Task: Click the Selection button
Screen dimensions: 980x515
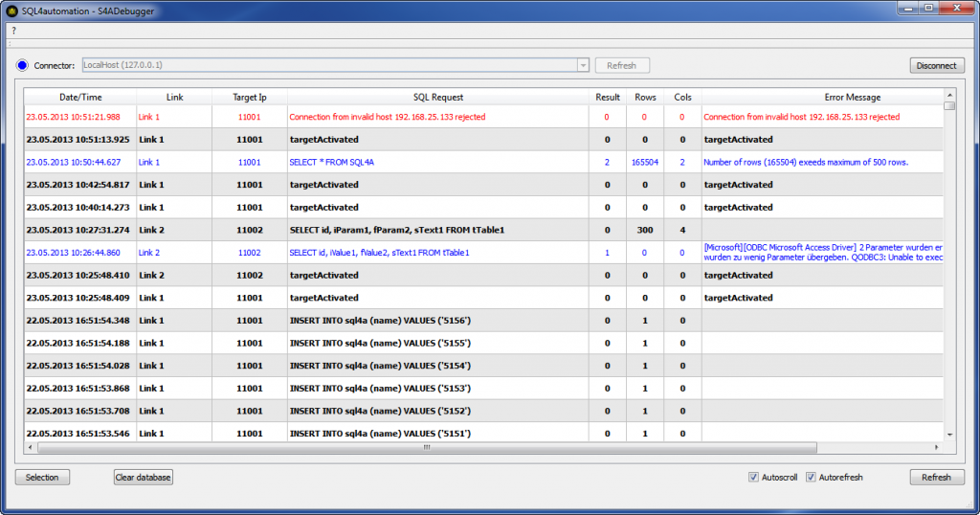Action: click(42, 477)
